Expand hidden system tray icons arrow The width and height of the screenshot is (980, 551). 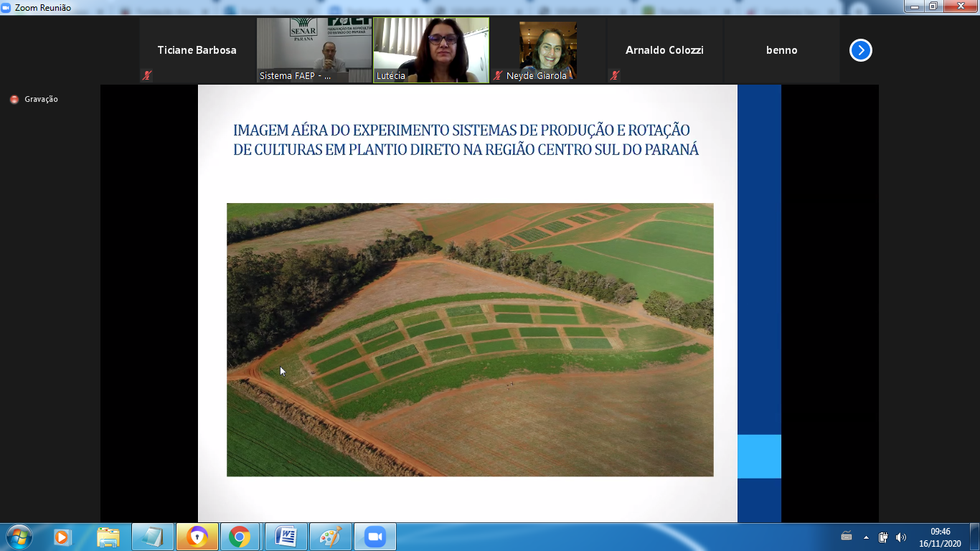coord(866,537)
